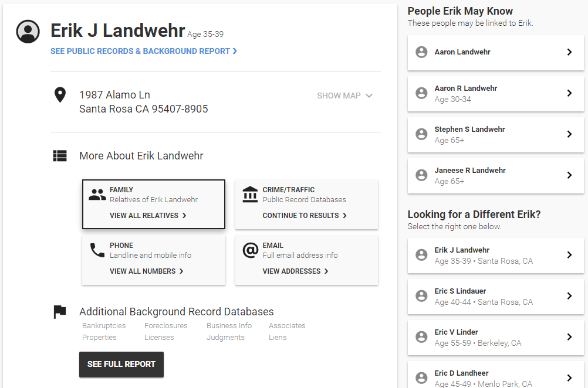The image size is (588, 388).
Task: Click the PHONE card heading
Action: [x=121, y=246]
